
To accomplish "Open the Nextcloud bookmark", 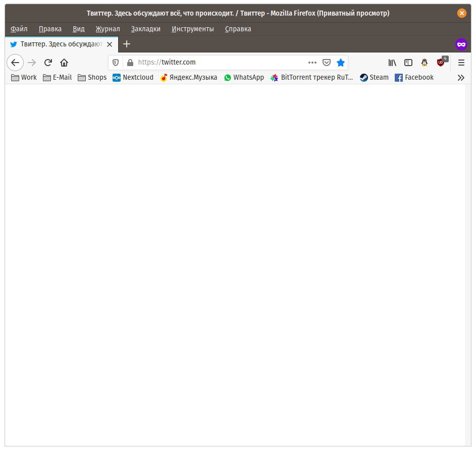I will pyautogui.click(x=133, y=78).
